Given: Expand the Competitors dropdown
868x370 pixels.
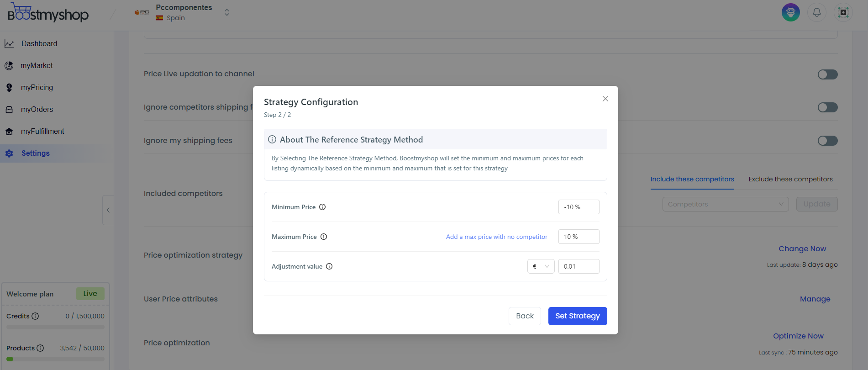Looking at the screenshot, I should (x=726, y=204).
